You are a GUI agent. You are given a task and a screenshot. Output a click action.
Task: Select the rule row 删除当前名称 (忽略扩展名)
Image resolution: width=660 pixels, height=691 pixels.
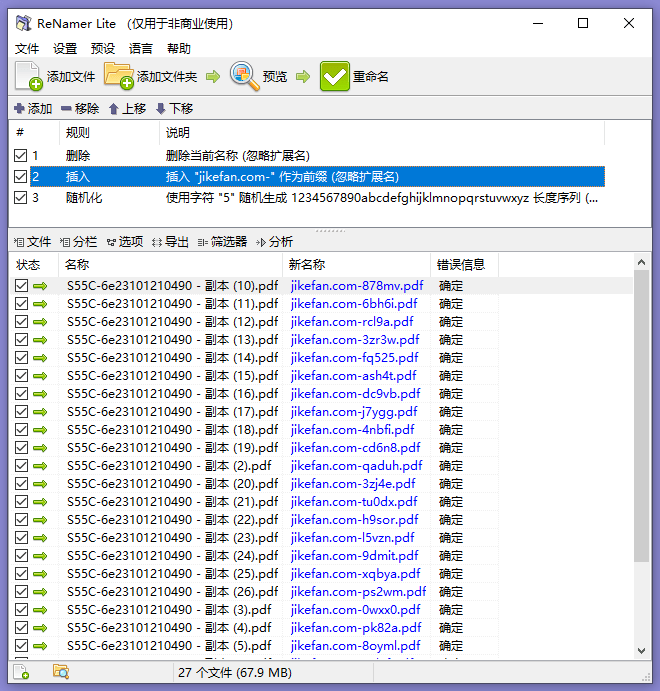click(238, 156)
